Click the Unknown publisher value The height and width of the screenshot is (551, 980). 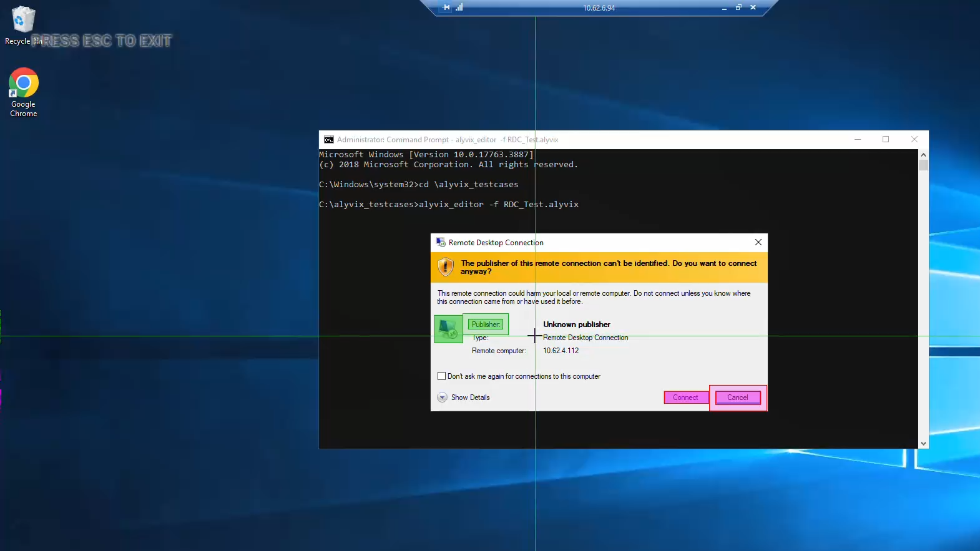click(x=577, y=324)
